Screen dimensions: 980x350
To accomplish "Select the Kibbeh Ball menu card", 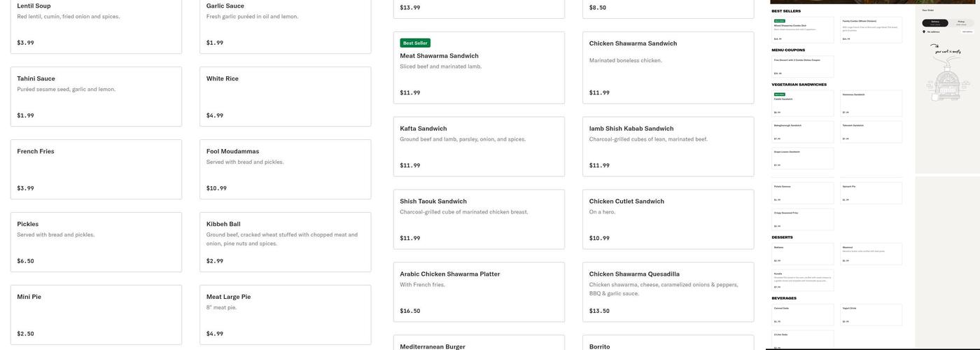I will pos(285,242).
